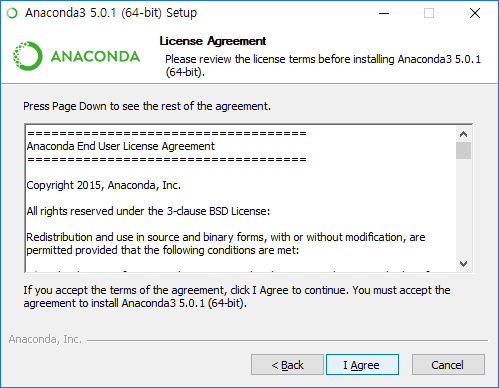Click the green Anaconda ring logo

point(28,56)
